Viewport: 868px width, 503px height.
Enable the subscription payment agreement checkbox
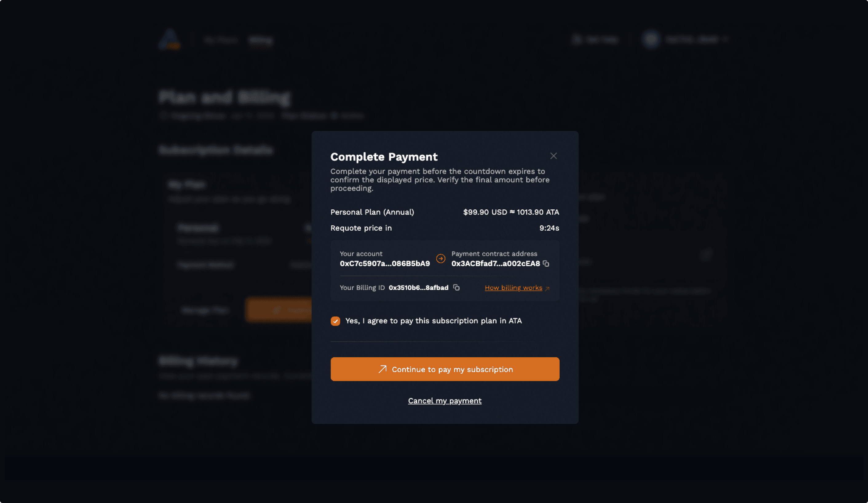click(335, 321)
